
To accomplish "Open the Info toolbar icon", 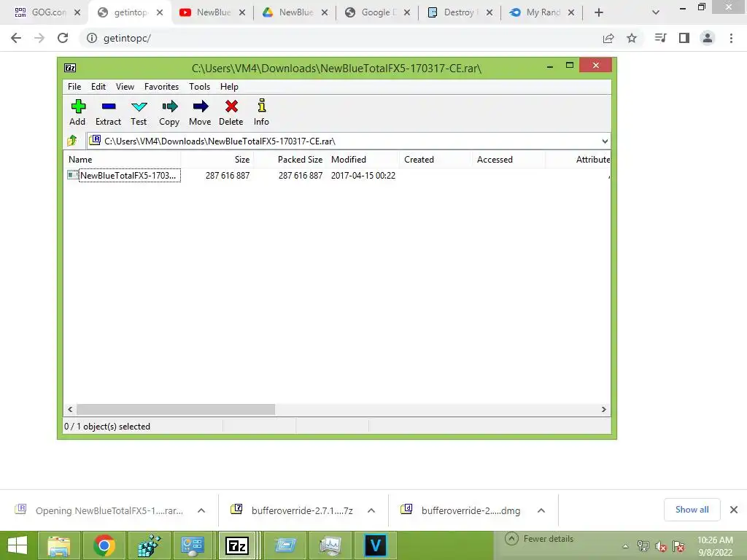I will coord(262,112).
